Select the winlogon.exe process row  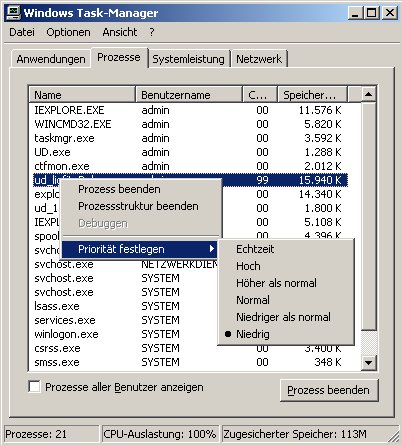[125, 334]
